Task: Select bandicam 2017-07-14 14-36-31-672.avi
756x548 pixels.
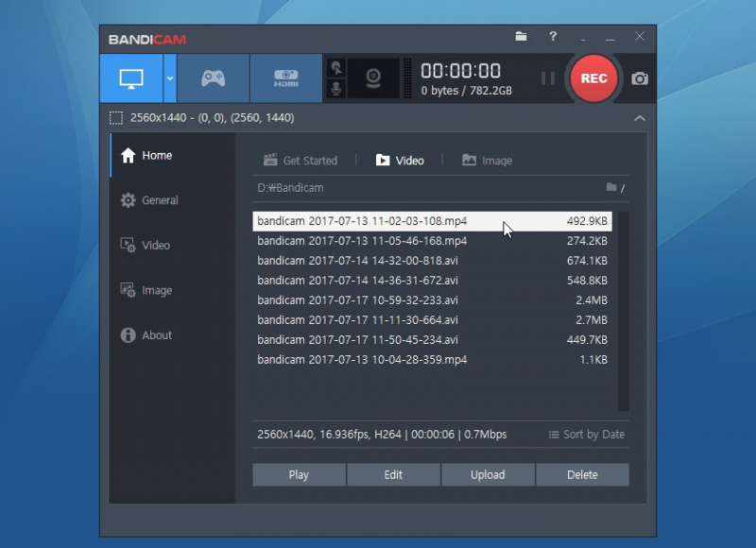Action: coord(432,281)
